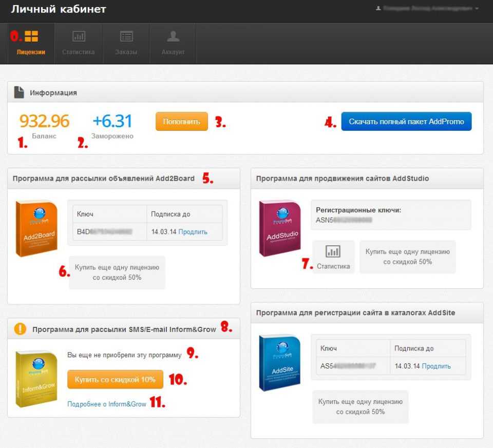Viewport: 493px width, 448px height.
Task: Open the Лицензии grid icon tab
Action: (x=31, y=36)
